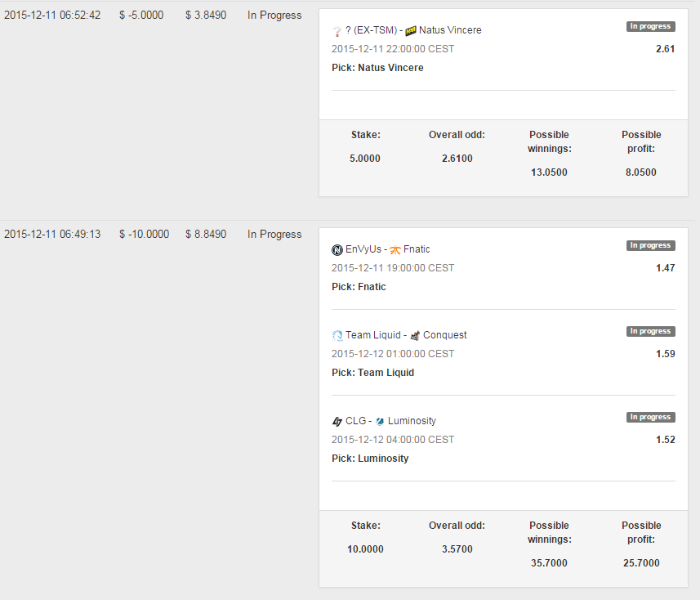Click the EnVyUs team logo

tap(337, 250)
